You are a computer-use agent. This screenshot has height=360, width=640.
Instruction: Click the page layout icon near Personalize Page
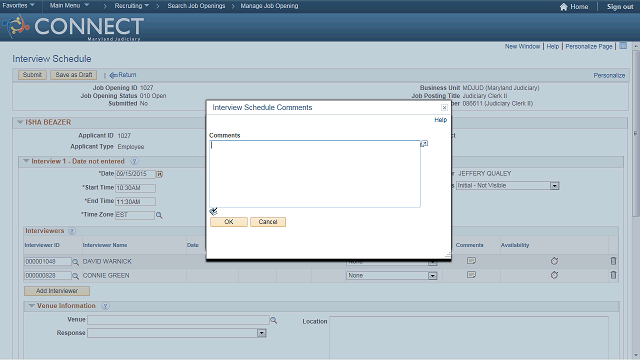(x=623, y=46)
